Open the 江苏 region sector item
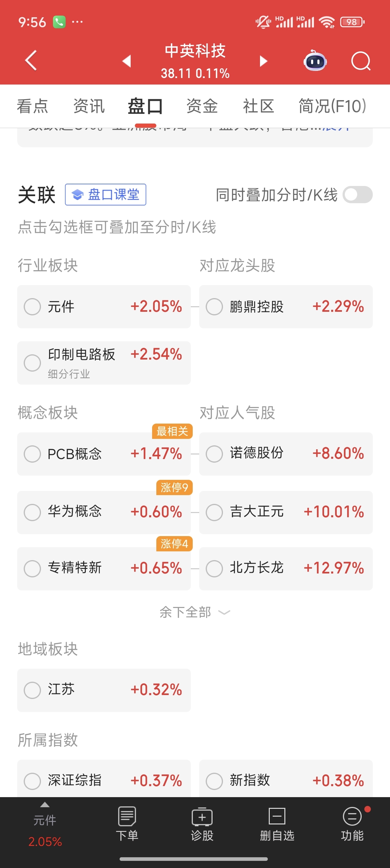 [104, 690]
